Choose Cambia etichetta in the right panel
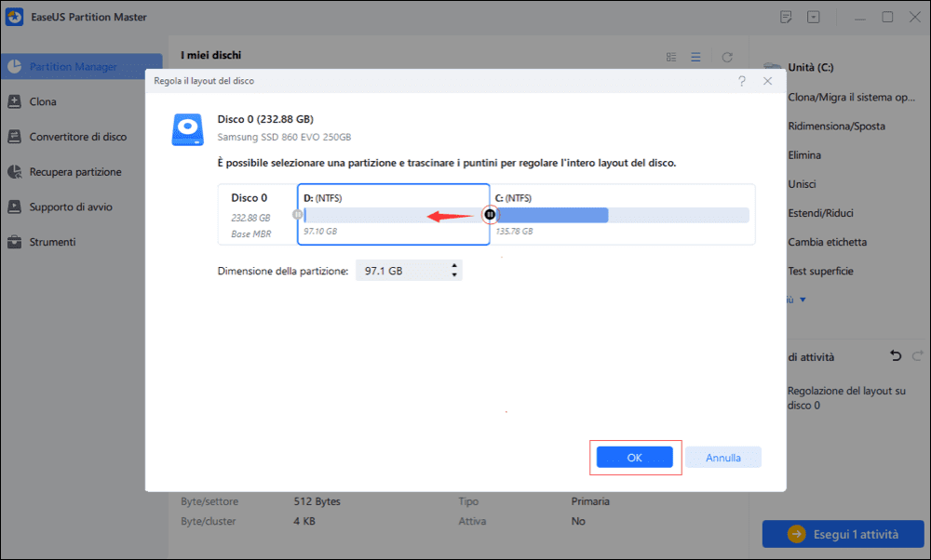 tap(827, 242)
